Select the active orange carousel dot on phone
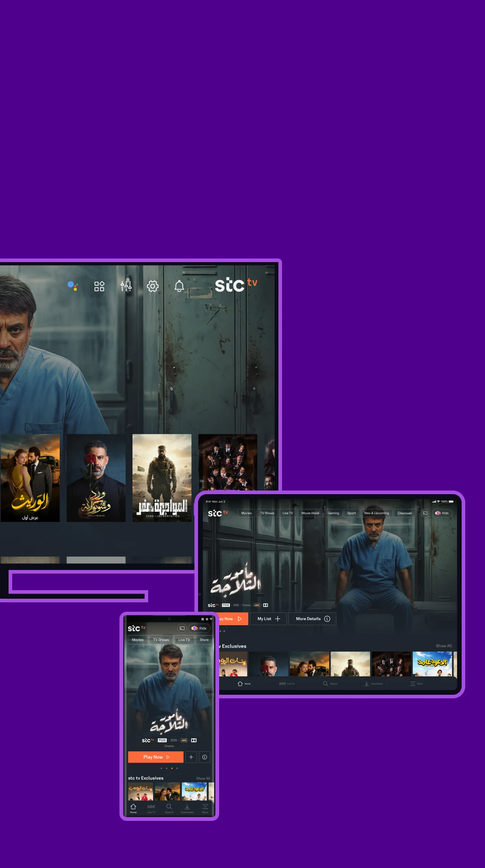 click(172, 768)
